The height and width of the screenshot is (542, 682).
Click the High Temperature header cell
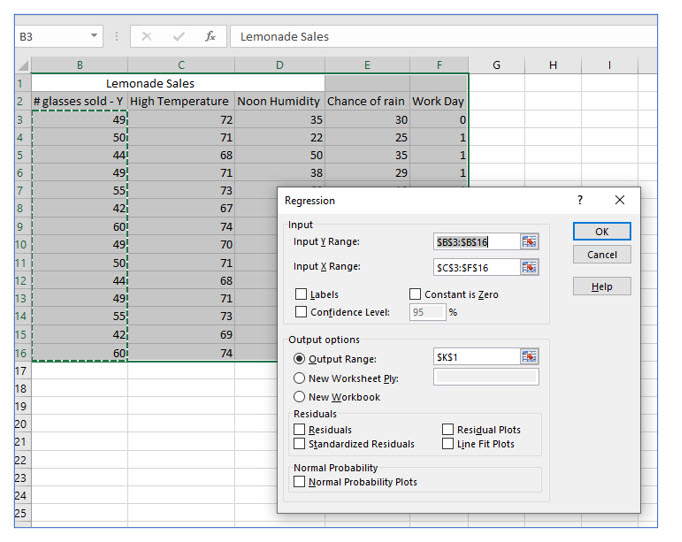click(181, 101)
